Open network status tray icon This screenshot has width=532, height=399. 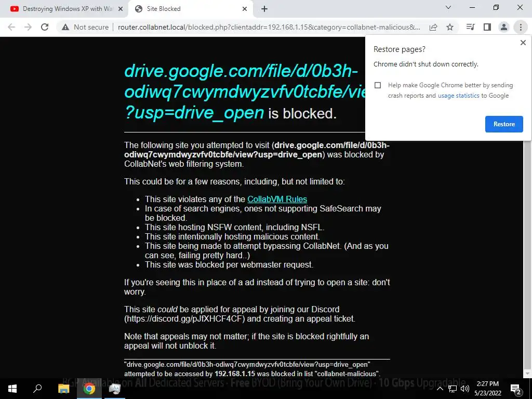point(452,389)
